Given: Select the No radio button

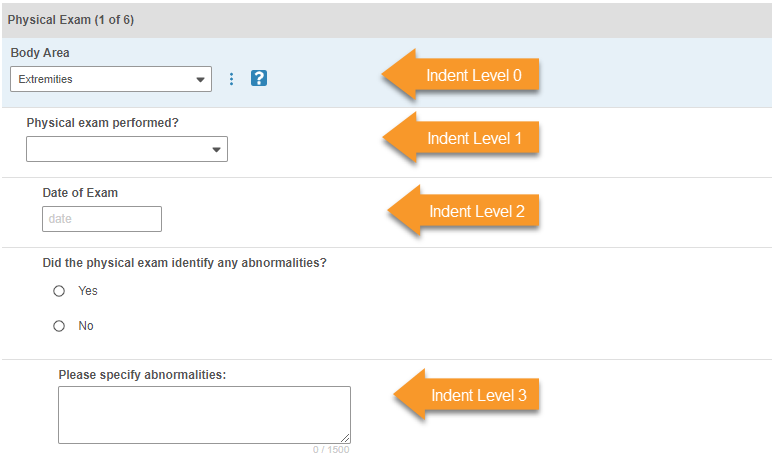Looking at the screenshot, I should click(59, 326).
